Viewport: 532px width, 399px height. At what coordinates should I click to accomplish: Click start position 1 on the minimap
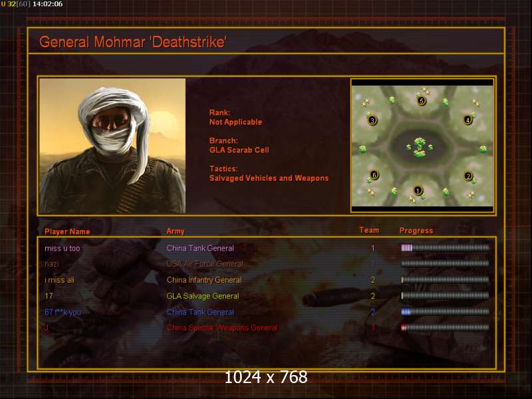(x=418, y=190)
